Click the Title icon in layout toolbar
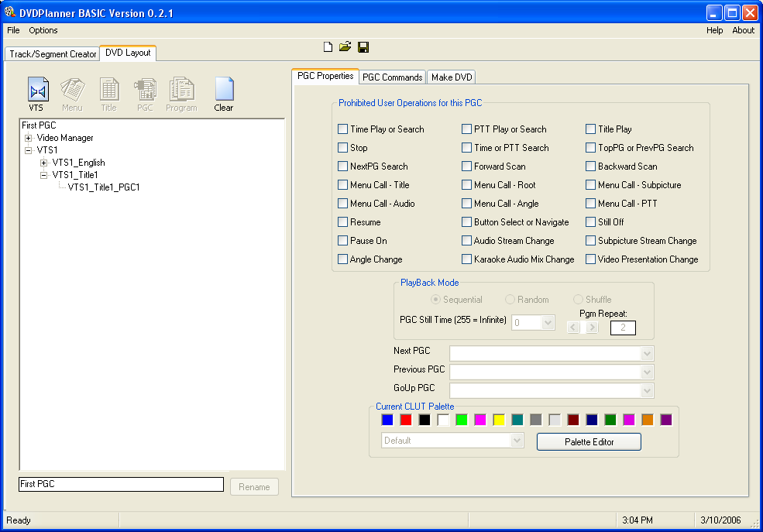The height and width of the screenshot is (532, 763). (x=109, y=91)
